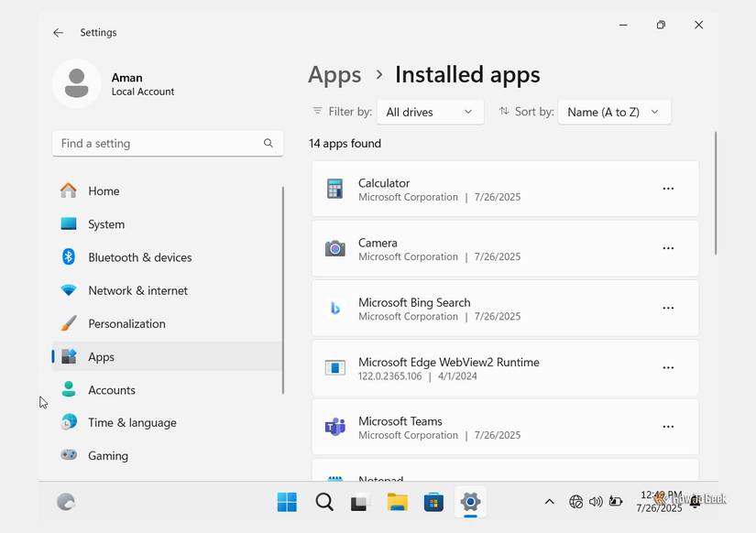Open the volume icon in system tray
This screenshot has width=756, height=533.
596,502
